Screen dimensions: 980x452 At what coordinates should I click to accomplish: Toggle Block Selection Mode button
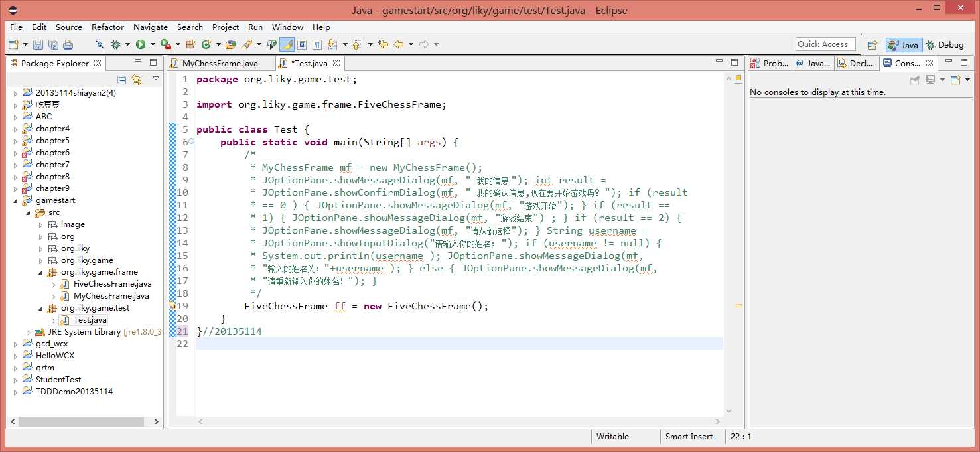click(301, 44)
